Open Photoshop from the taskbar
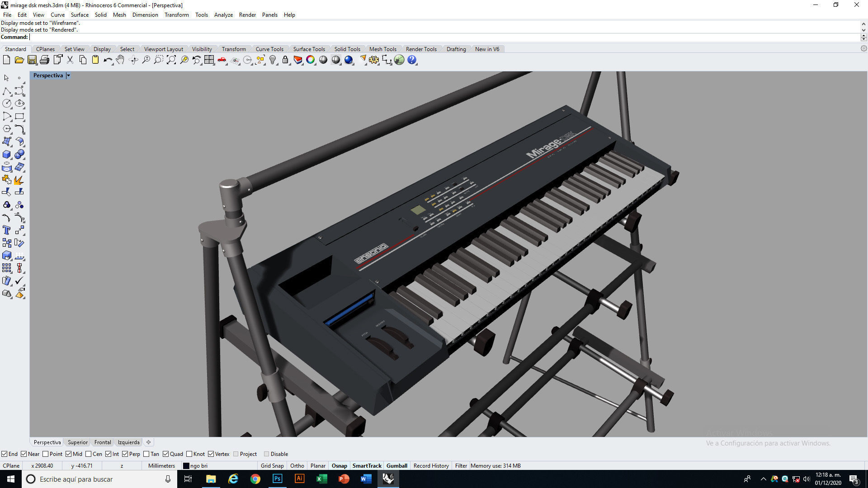This screenshot has width=868, height=488. click(277, 479)
